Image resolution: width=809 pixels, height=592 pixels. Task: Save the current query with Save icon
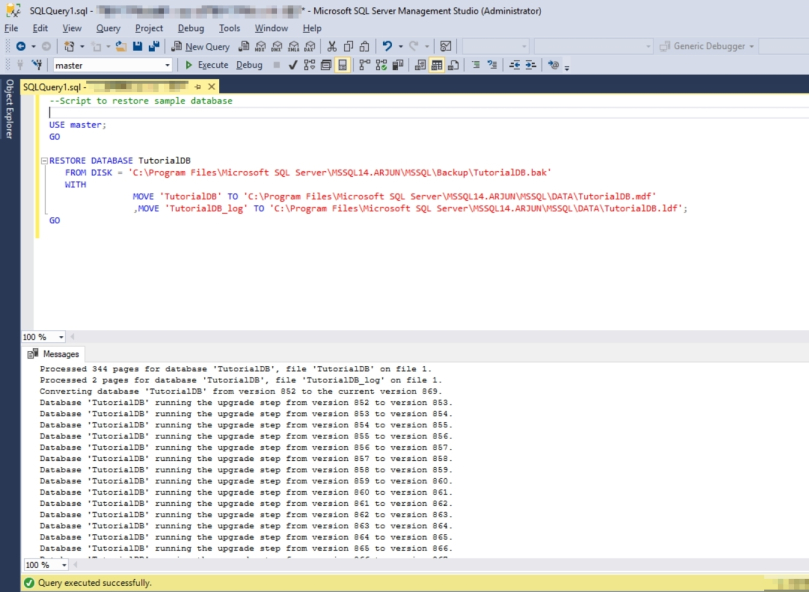137,46
